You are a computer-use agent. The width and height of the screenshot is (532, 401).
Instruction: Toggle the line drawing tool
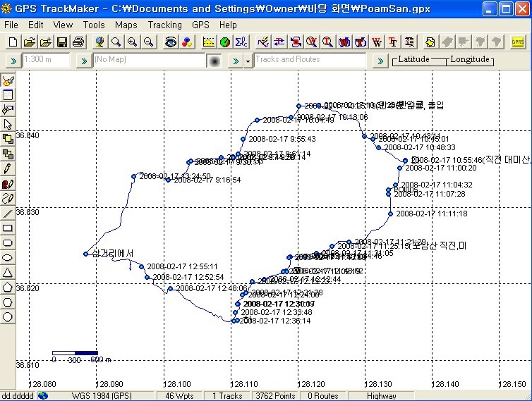click(8, 213)
